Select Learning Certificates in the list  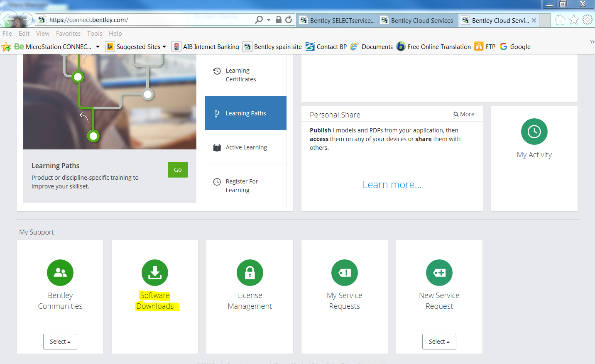coord(246,75)
